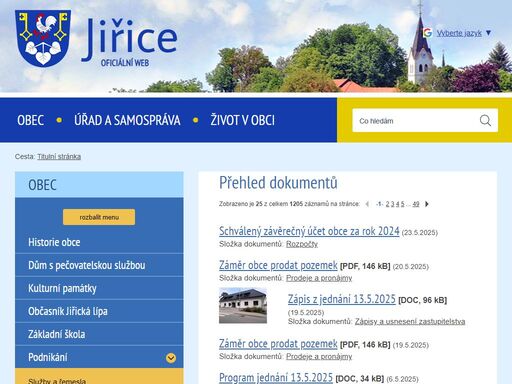Go to page 49 of documents
This screenshot has height=384, width=512.
coord(415,204)
